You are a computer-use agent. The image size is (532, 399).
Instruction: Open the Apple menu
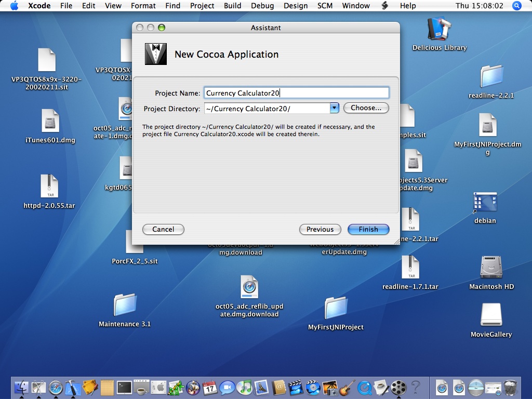(x=14, y=6)
